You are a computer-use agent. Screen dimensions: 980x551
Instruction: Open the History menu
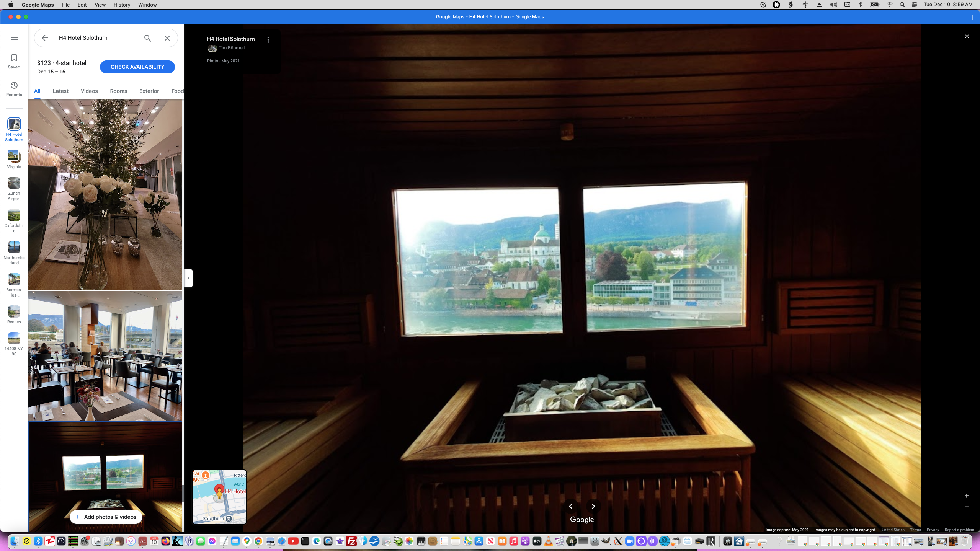(x=122, y=5)
